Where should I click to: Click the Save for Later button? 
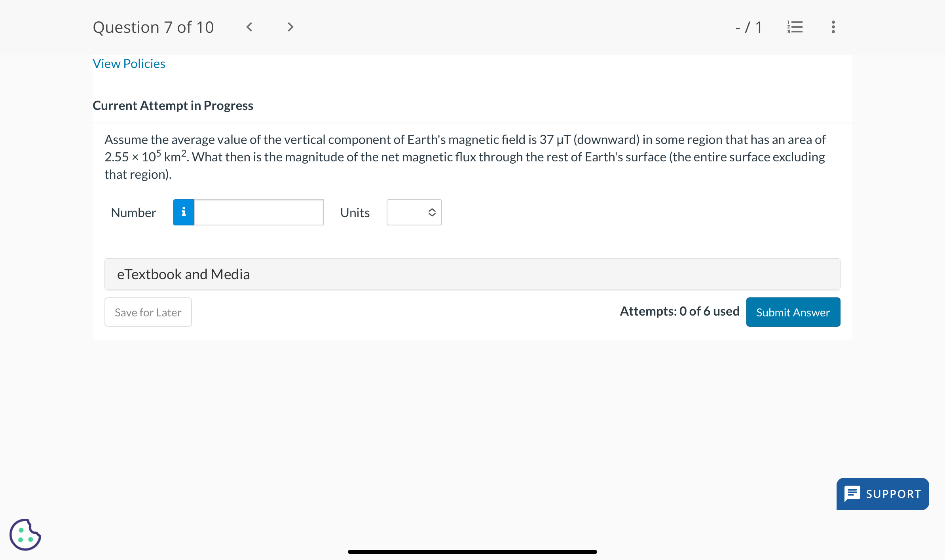click(148, 312)
